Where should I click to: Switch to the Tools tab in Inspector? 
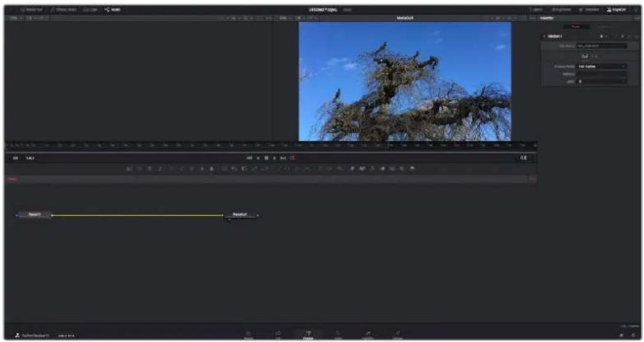(x=576, y=26)
